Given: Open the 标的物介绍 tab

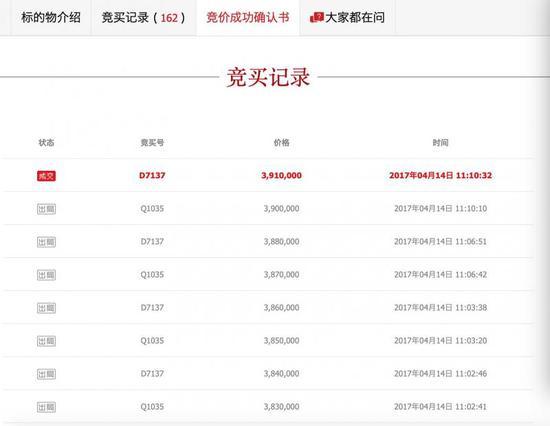Looking at the screenshot, I should point(51,18).
